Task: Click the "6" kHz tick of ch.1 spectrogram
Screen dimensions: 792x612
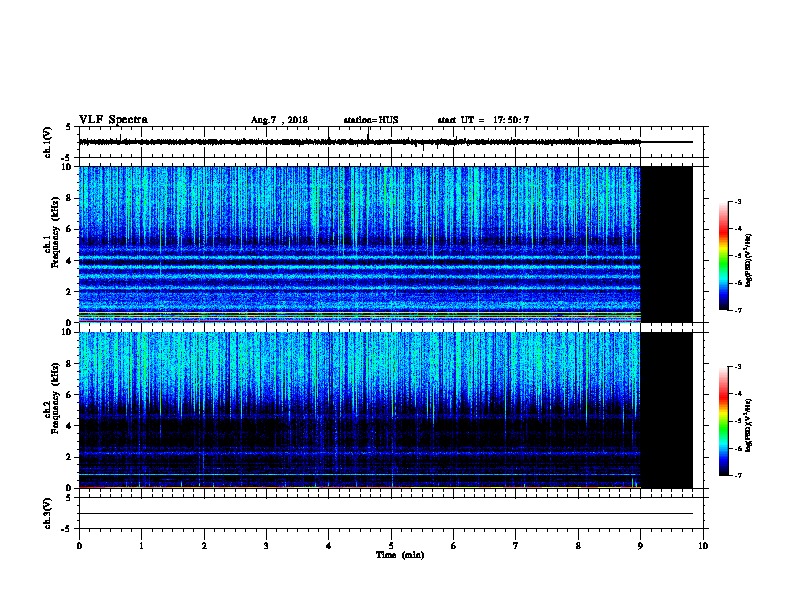Action: 71,230
